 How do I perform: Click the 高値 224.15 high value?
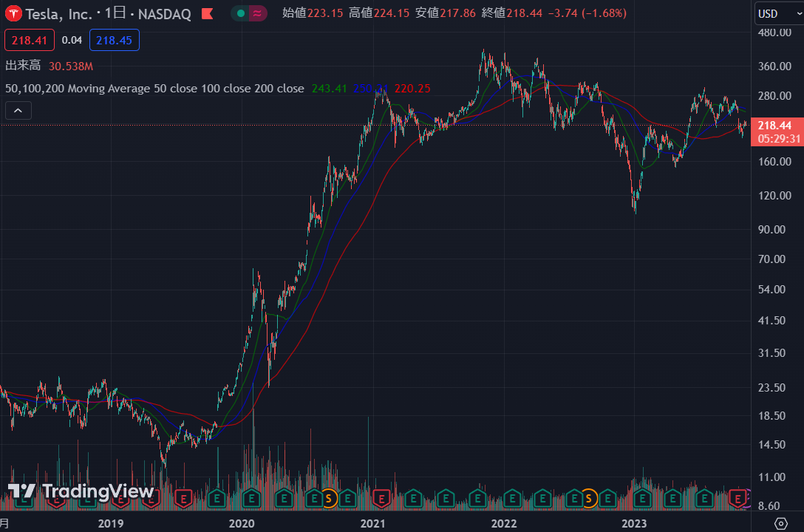coord(379,13)
